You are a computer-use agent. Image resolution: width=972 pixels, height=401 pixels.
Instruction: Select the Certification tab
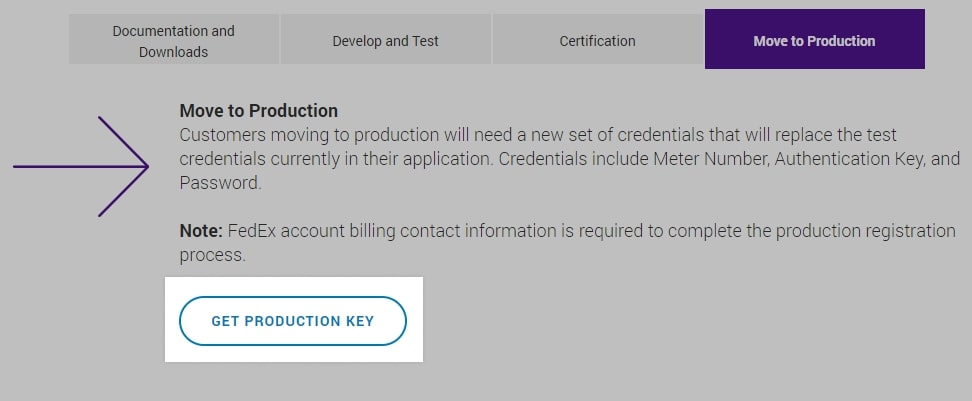click(597, 41)
